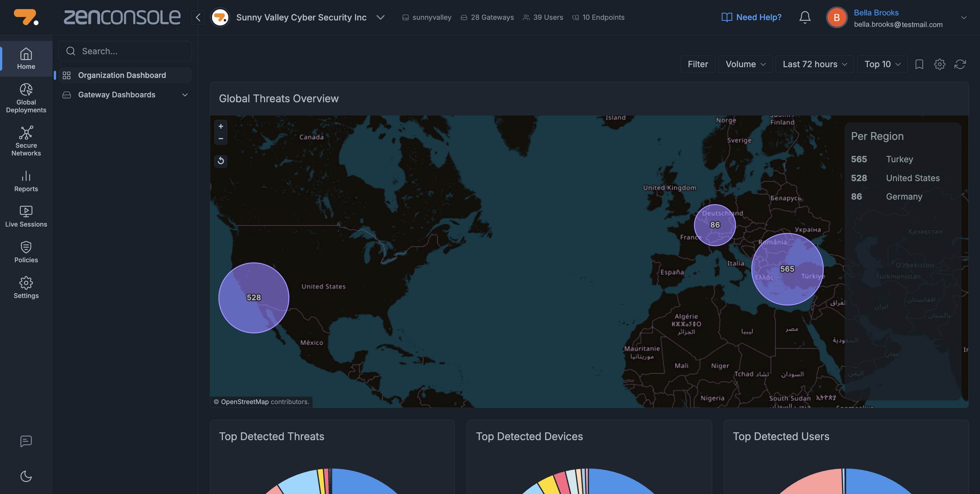This screenshot has height=494, width=980.
Task: Click the bookmark icon in dashboard toolbar
Action: 919,64
